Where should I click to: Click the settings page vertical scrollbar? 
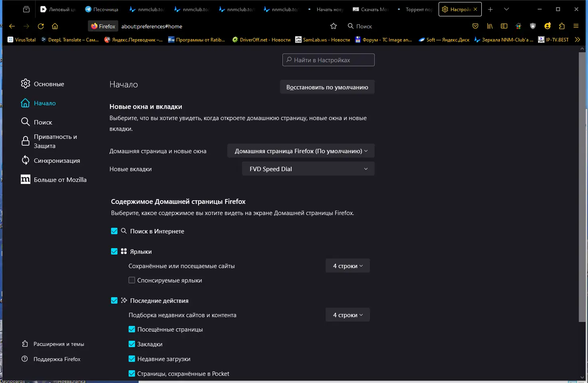(x=582, y=188)
